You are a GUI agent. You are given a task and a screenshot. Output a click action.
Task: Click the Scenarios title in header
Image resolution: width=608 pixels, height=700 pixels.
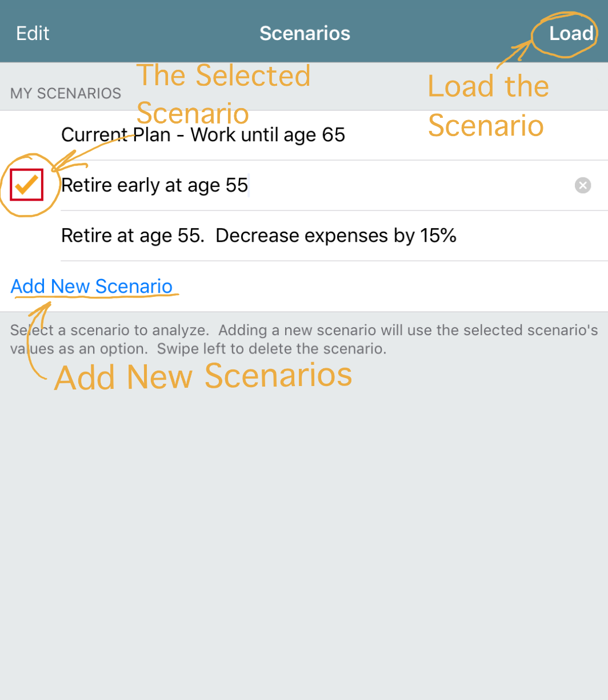click(x=305, y=33)
